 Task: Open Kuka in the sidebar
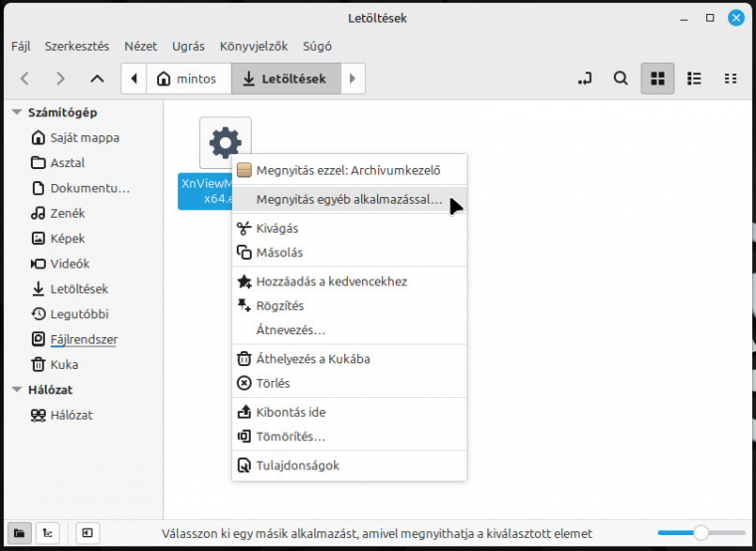coord(64,364)
